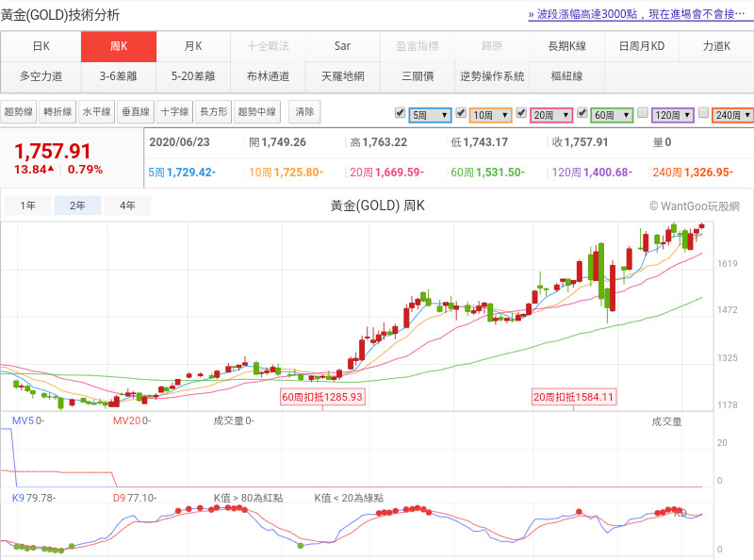The image size is (754, 560).
Task: Choose the 垂直線 vertical line tool
Action: (x=136, y=112)
